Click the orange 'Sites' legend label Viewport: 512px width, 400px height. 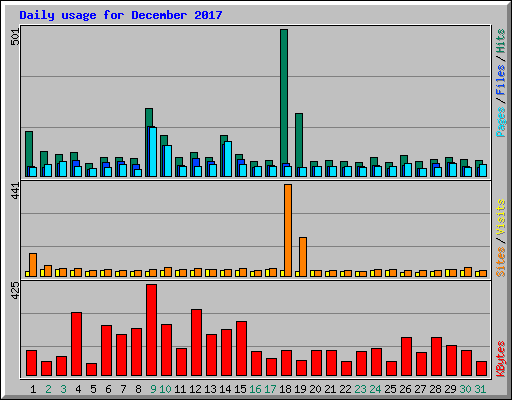501,262
